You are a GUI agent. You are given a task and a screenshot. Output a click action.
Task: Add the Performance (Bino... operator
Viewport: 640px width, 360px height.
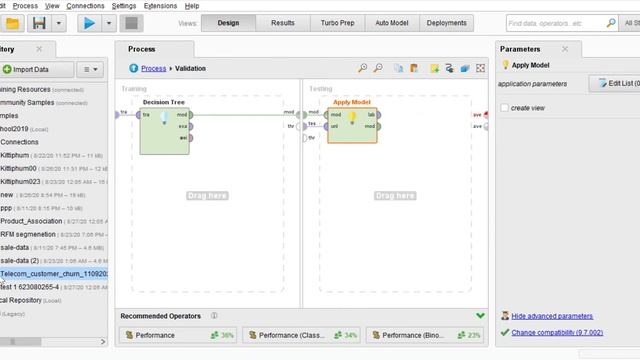tap(425, 335)
